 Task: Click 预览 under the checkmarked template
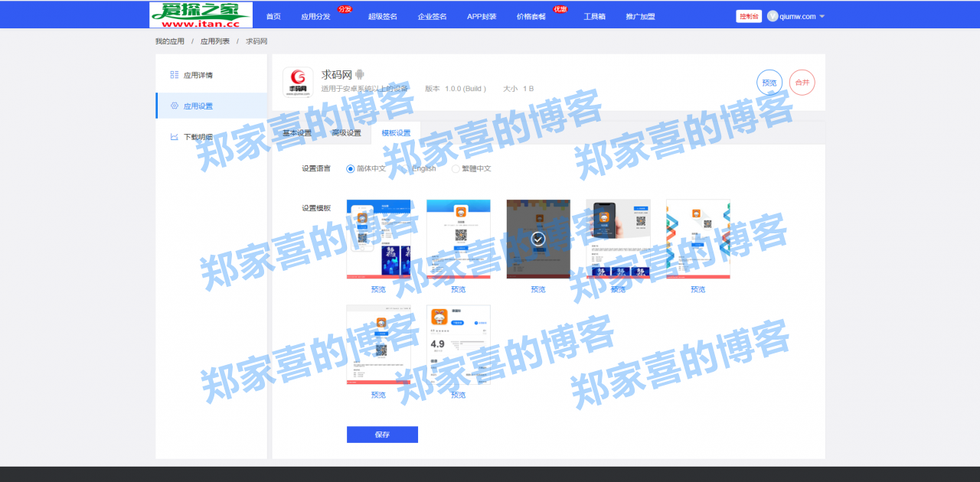click(x=538, y=289)
